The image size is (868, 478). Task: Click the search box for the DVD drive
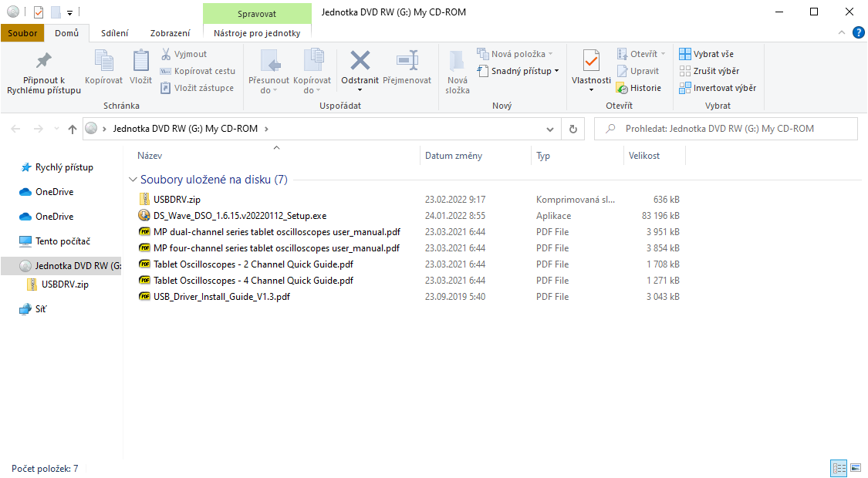(725, 129)
